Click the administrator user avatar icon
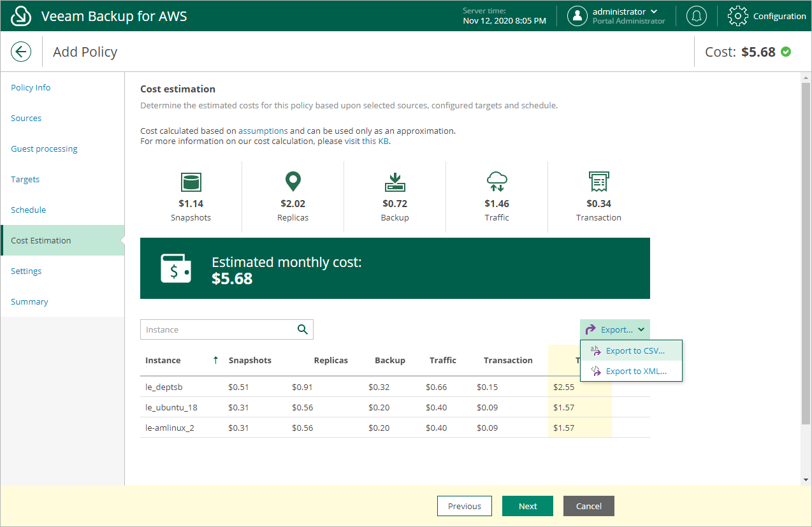The width and height of the screenshot is (812, 527). point(577,16)
